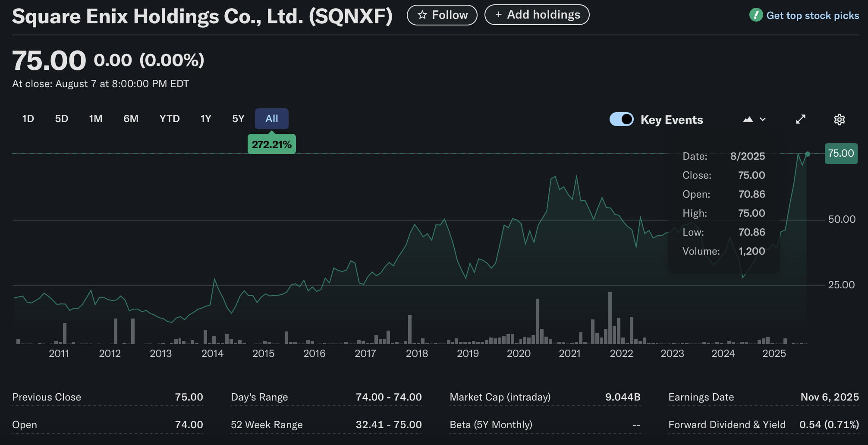Click the Add holdings button
This screenshot has height=445, width=868.
click(x=537, y=15)
